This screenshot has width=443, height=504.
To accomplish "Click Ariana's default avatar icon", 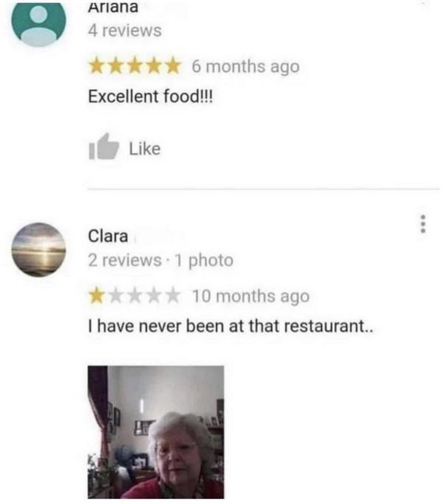I will click(x=39, y=24).
